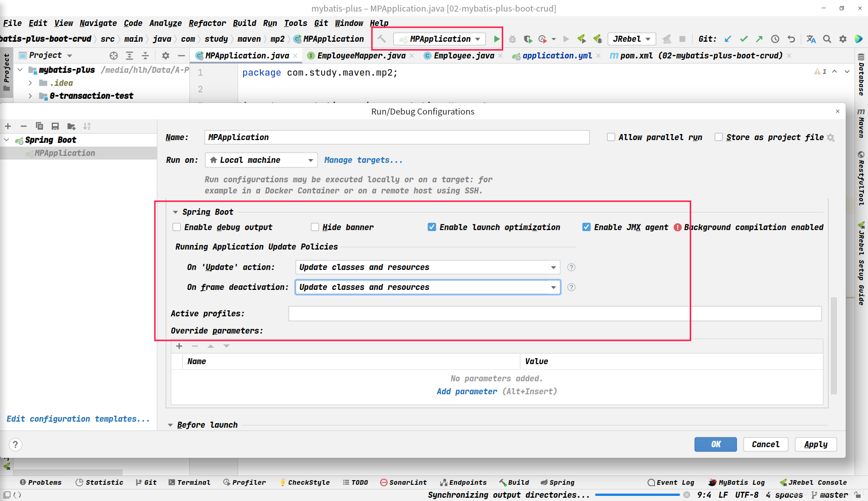868x501 pixels.
Task: Click dialog vertical scrollbar
Action: (834, 346)
